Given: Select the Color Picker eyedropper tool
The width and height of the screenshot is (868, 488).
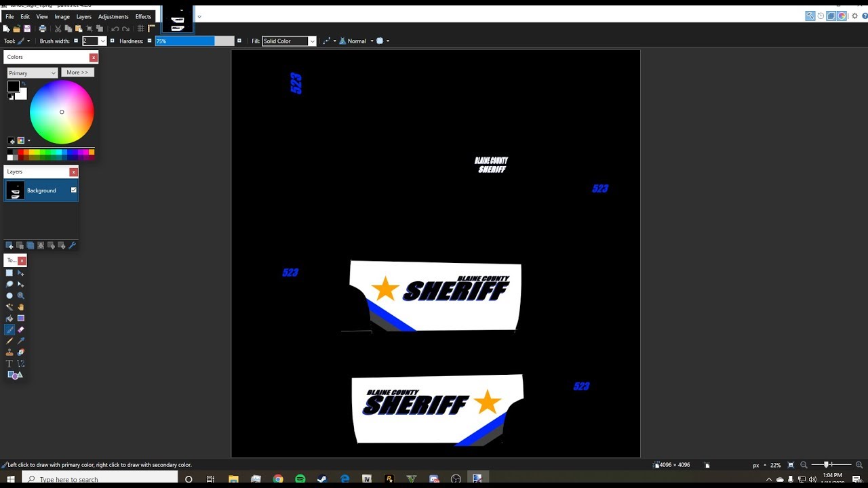Looking at the screenshot, I should click(x=21, y=341).
